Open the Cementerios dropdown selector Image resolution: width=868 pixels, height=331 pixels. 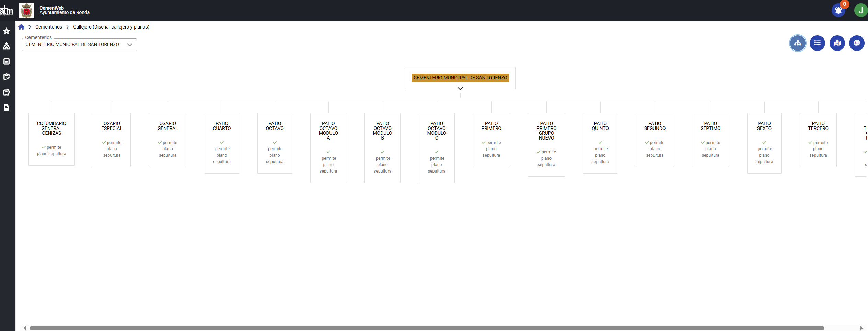pyautogui.click(x=79, y=45)
